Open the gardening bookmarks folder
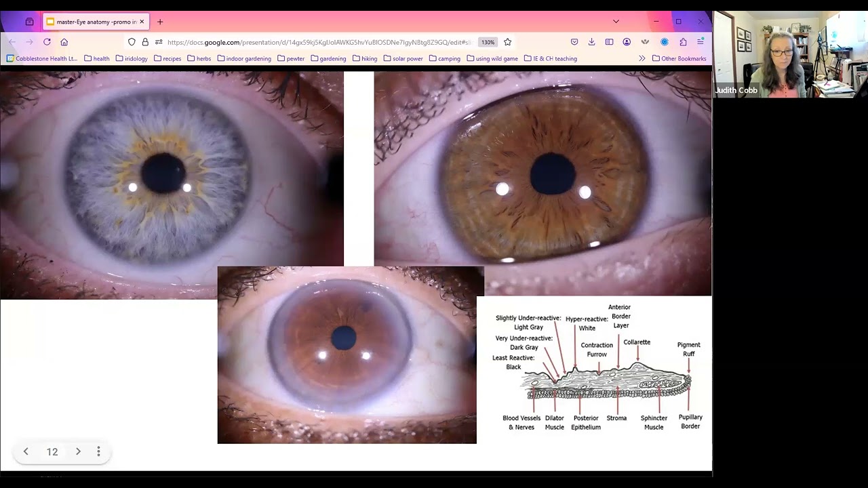The image size is (868, 488). tap(328, 58)
